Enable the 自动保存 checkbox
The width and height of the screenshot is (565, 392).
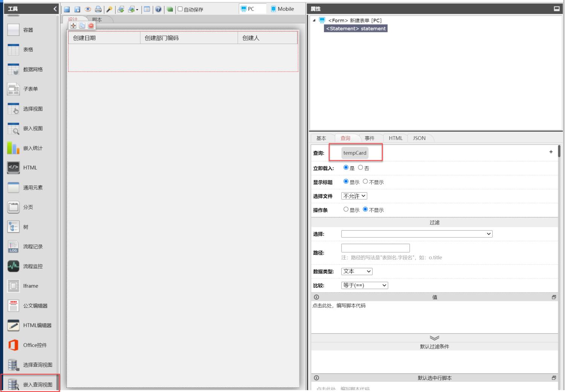tap(180, 9)
